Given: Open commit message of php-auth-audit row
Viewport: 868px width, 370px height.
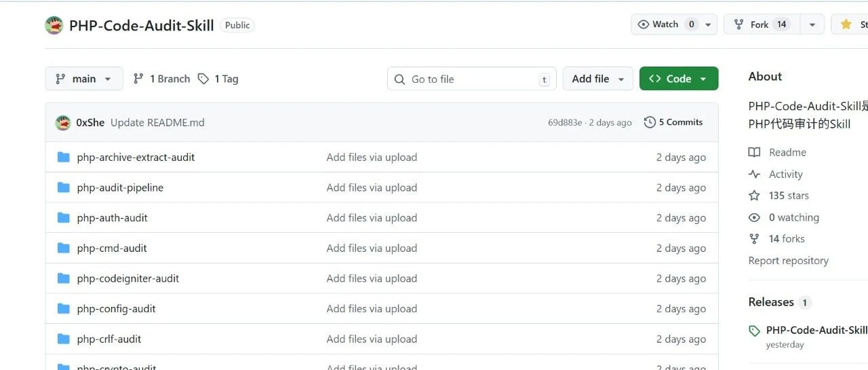Looking at the screenshot, I should 372,218.
